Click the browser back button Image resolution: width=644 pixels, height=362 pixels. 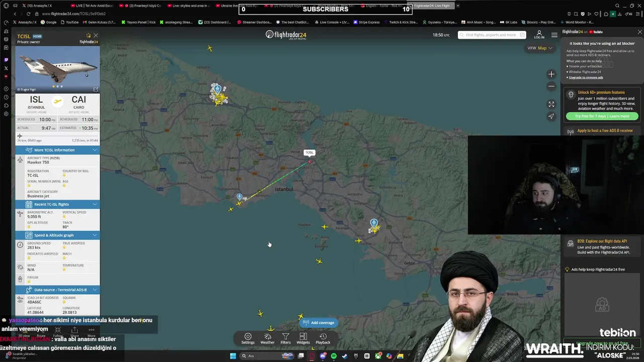click(15, 14)
